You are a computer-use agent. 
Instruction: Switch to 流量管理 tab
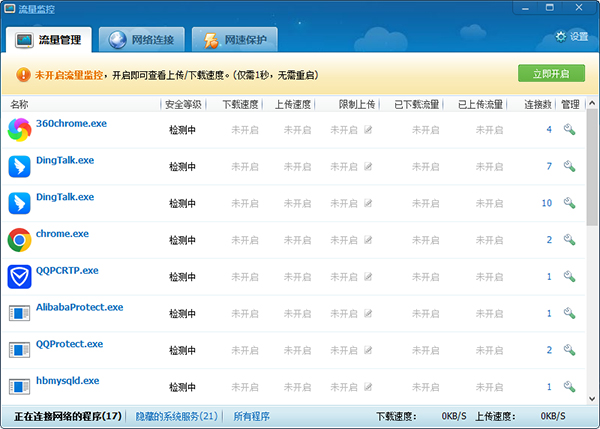(x=49, y=39)
